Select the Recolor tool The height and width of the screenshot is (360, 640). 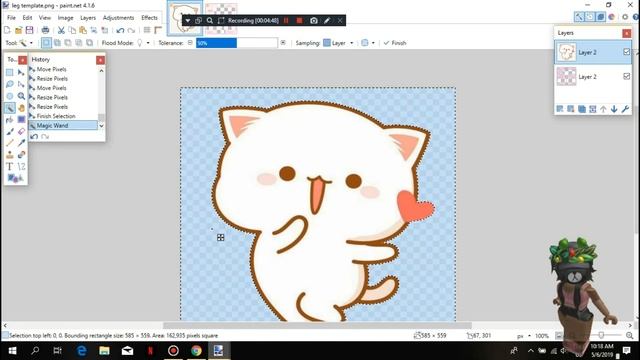[x=21, y=155]
